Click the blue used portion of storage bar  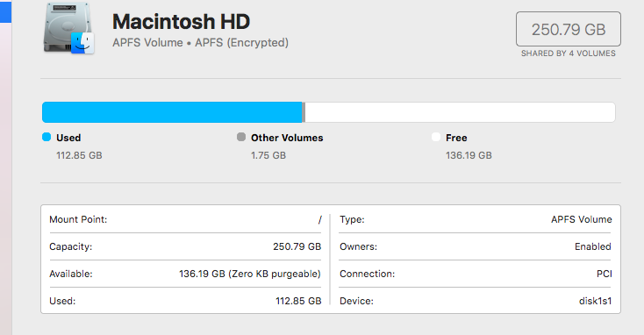pos(172,112)
